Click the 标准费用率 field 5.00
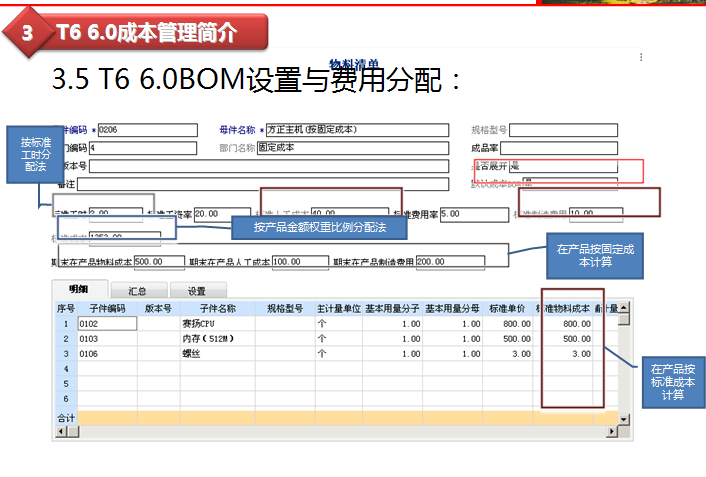The height and width of the screenshot is (477, 706). [x=475, y=214]
